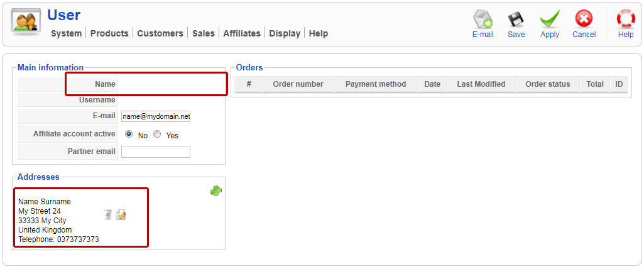Viewport: 644px width, 269px height.
Task: Click the E-mail input field
Action: 156,116
